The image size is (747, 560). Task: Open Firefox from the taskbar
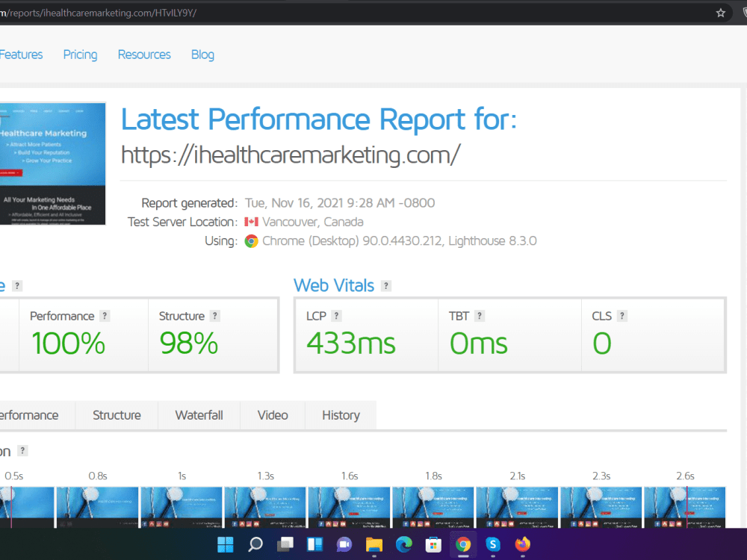pos(523,544)
